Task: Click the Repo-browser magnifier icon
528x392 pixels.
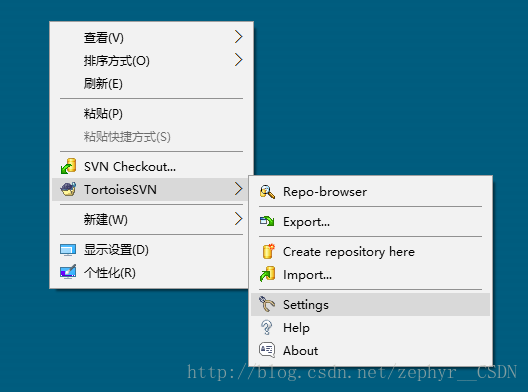Action: [267, 192]
